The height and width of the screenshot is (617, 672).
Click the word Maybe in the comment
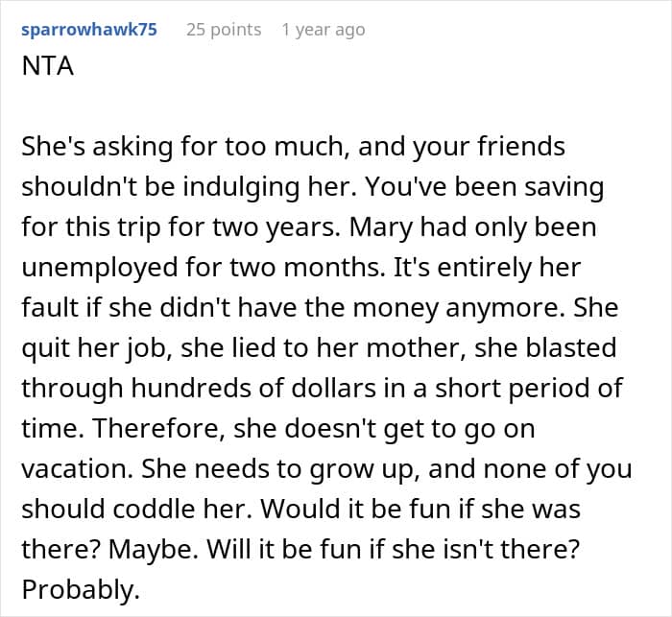tap(154, 550)
